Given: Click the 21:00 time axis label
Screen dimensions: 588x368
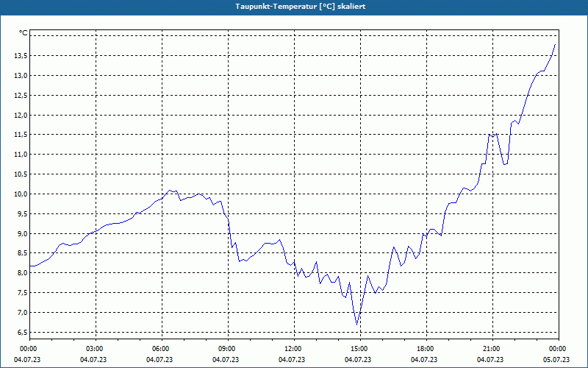Looking at the screenshot, I should [492, 349].
